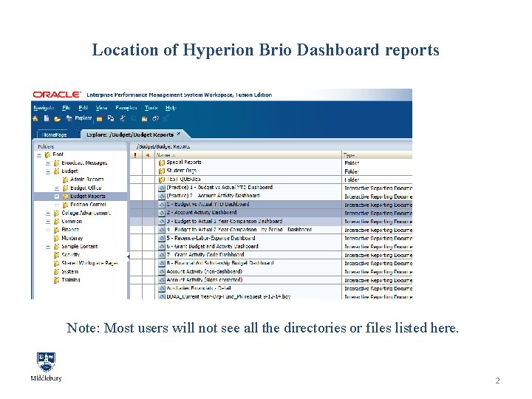Select 2 - Account Activity Dashboard row
The width and height of the screenshot is (532, 399).
pos(271,213)
